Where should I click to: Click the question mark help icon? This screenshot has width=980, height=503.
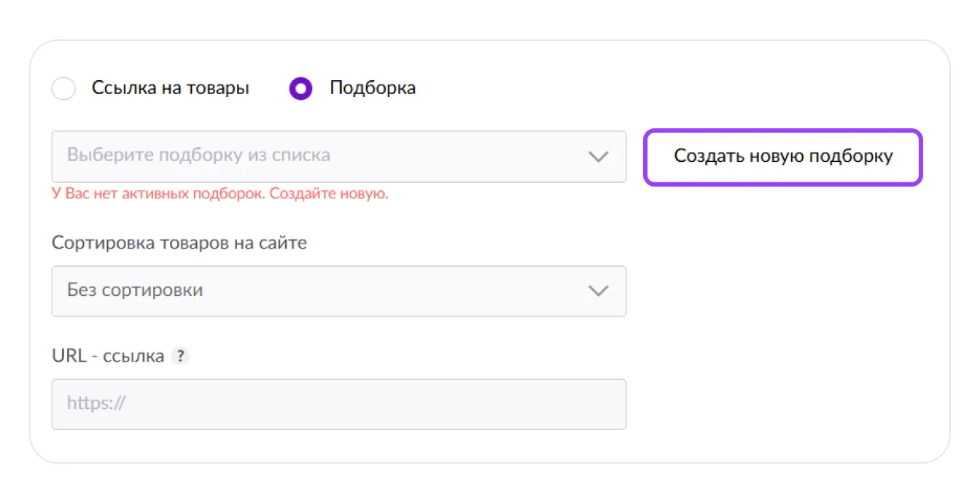click(180, 356)
